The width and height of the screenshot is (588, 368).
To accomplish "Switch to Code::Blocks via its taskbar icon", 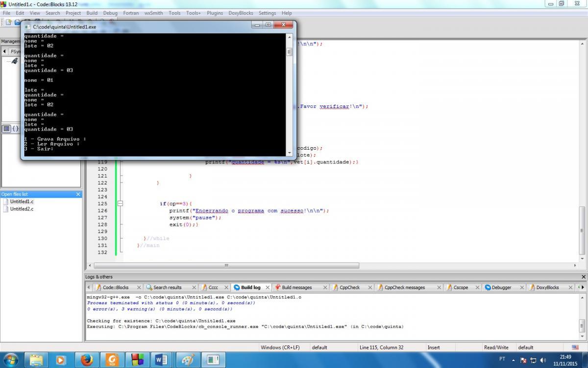I will [137, 360].
